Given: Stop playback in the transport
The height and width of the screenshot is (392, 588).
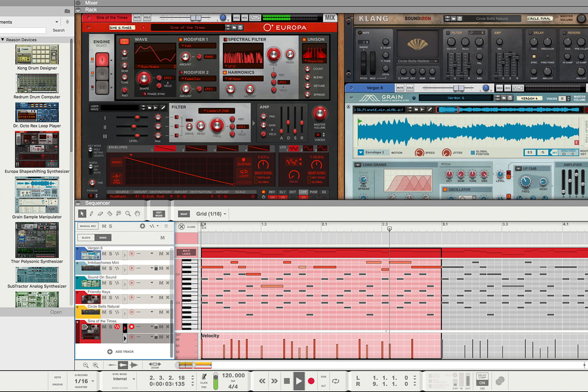Looking at the screenshot, I should 287,381.
